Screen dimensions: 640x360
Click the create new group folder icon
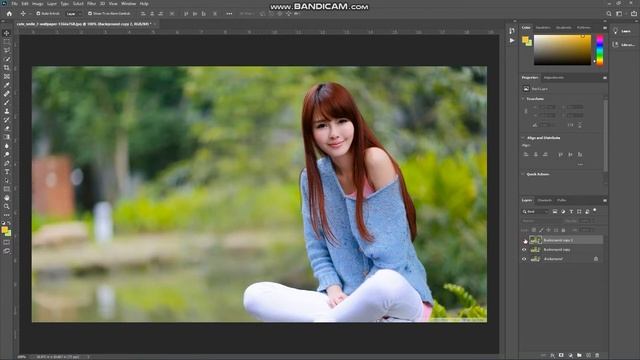pyautogui.click(x=579, y=356)
